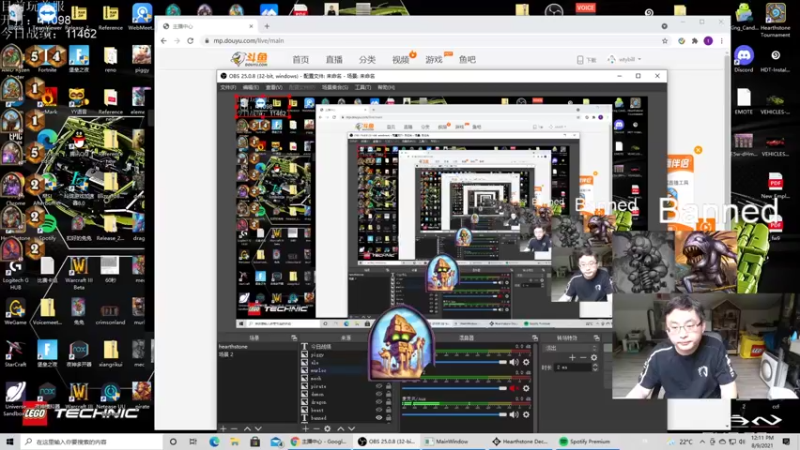Viewport: 800px width, 450px height.
Task: Adjust transition duration stepper arrows
Action: click(x=595, y=367)
